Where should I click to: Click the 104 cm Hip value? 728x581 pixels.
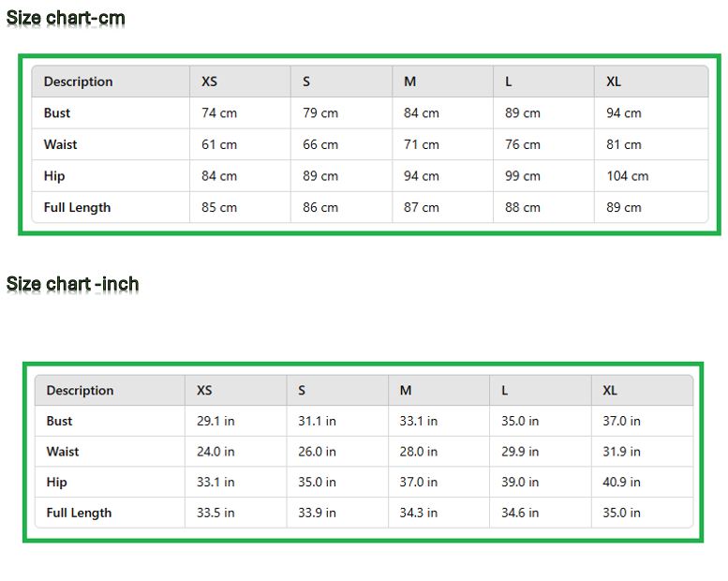pos(627,176)
